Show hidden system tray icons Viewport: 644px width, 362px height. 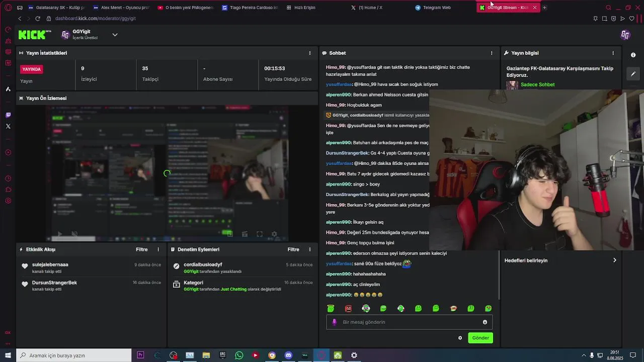pyautogui.click(x=585, y=355)
